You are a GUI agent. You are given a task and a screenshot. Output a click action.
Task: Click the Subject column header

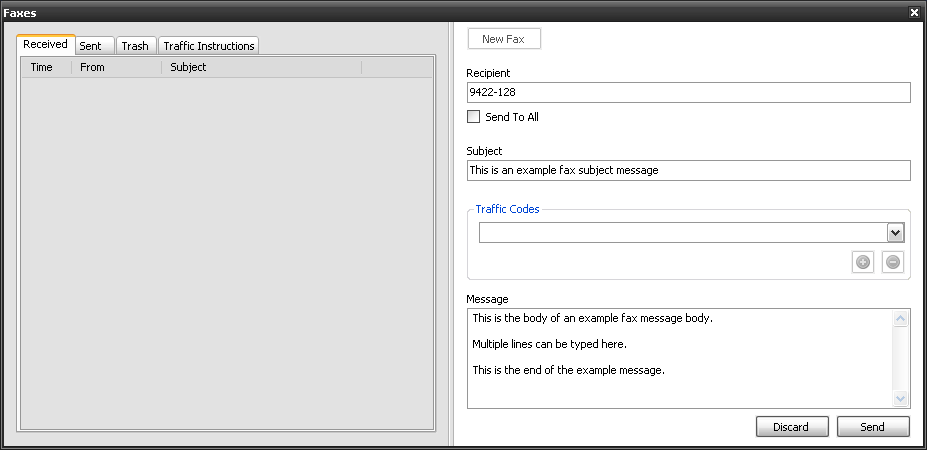(x=260, y=68)
